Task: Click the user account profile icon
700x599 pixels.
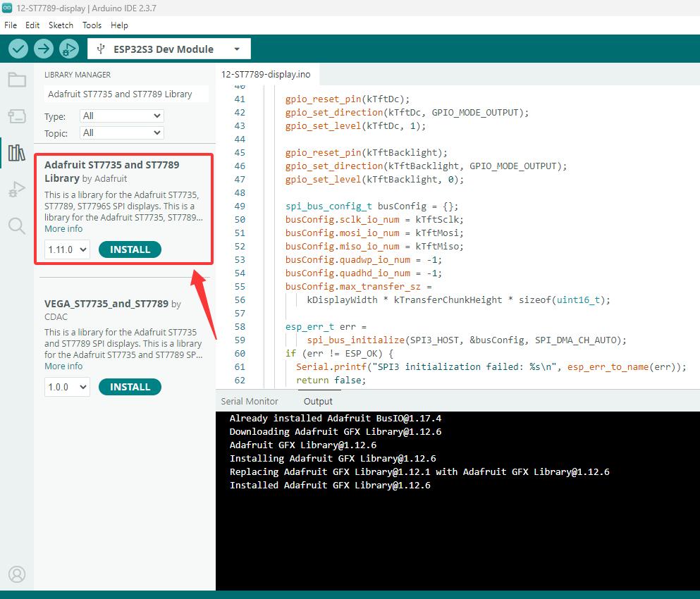Action: click(17, 574)
